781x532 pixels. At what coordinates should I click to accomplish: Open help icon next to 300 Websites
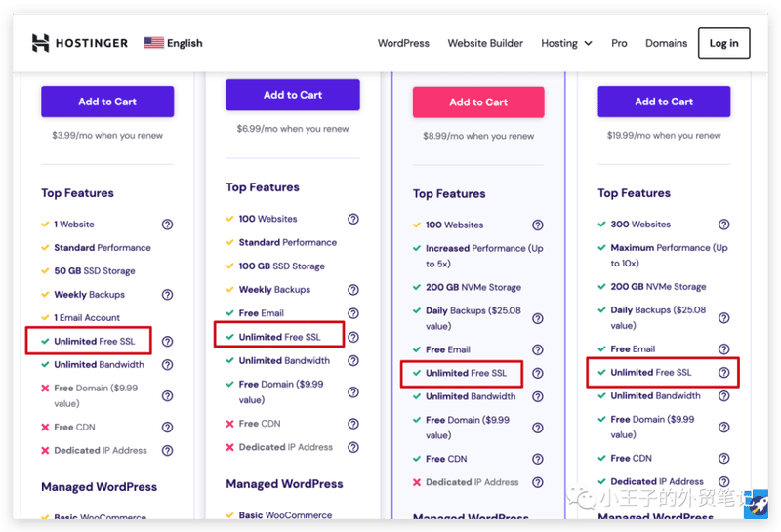click(723, 225)
